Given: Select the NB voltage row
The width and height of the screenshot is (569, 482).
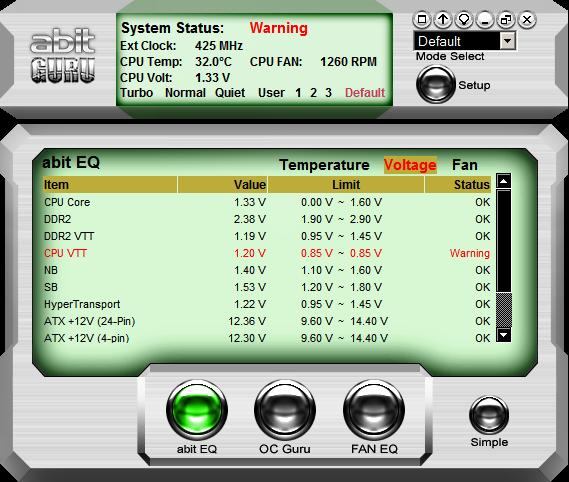Looking at the screenshot, I should (x=267, y=270).
